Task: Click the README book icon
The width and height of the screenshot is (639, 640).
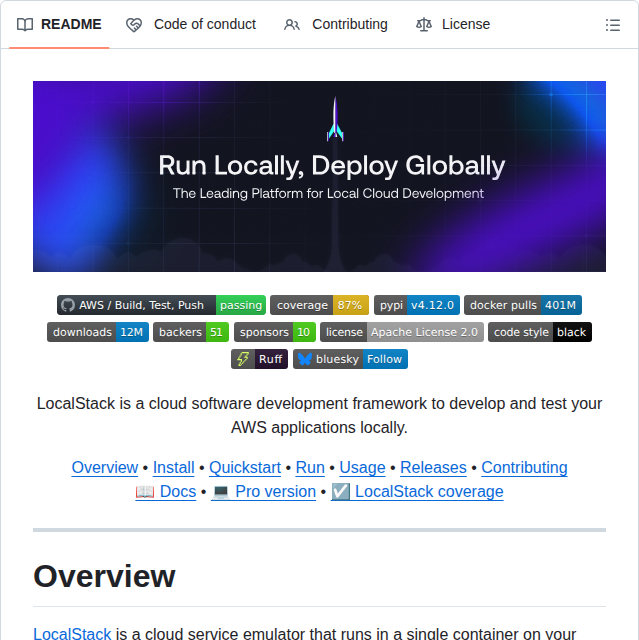Action: coord(25,24)
